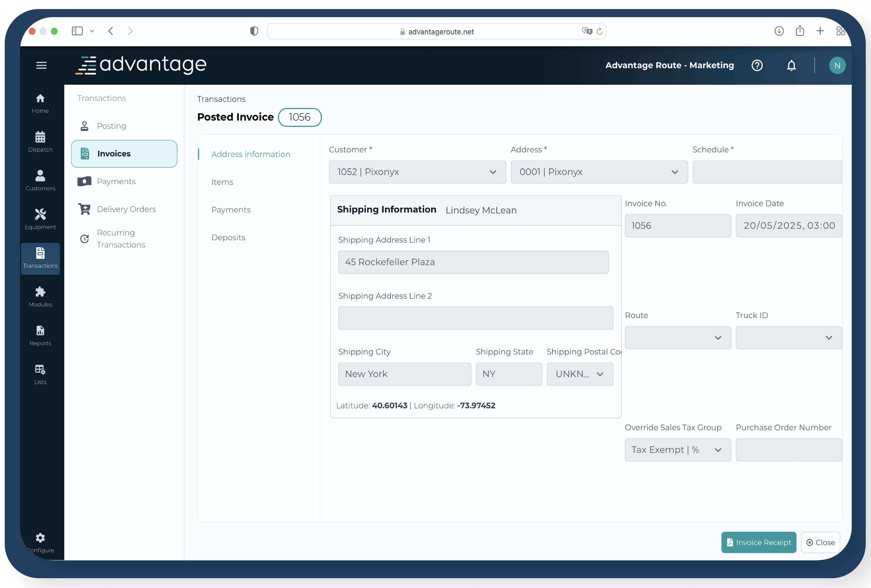
Task: Click the Longitude -73.97452 value
Action: pyautogui.click(x=476, y=406)
